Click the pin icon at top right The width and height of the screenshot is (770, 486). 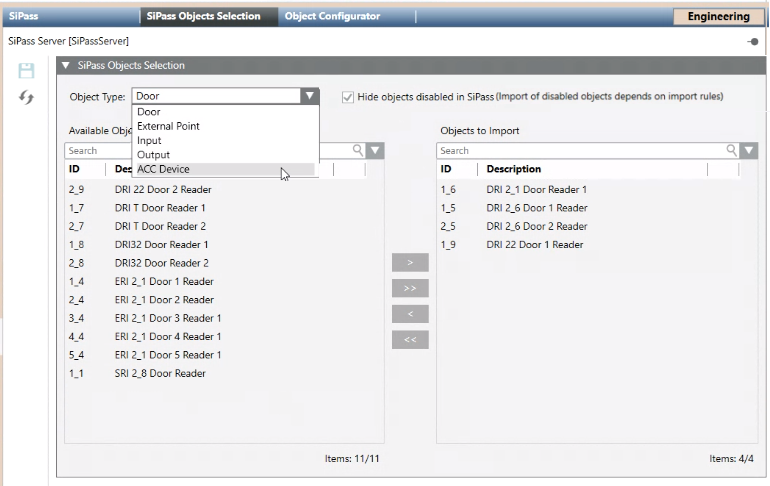(x=752, y=42)
